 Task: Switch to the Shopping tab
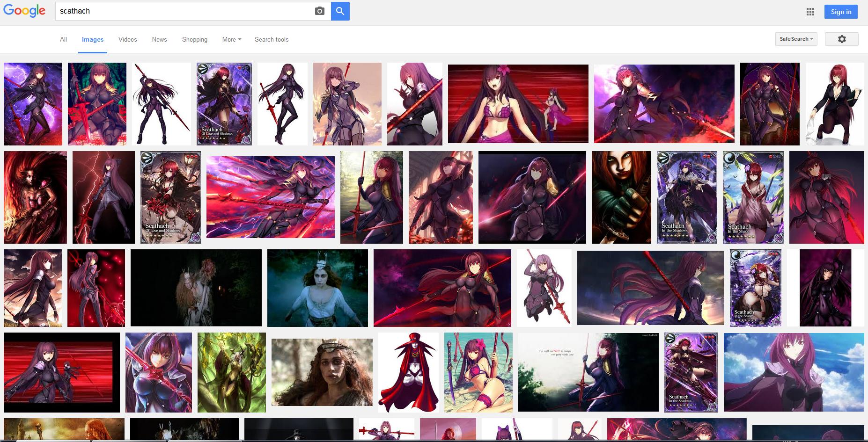click(x=195, y=40)
